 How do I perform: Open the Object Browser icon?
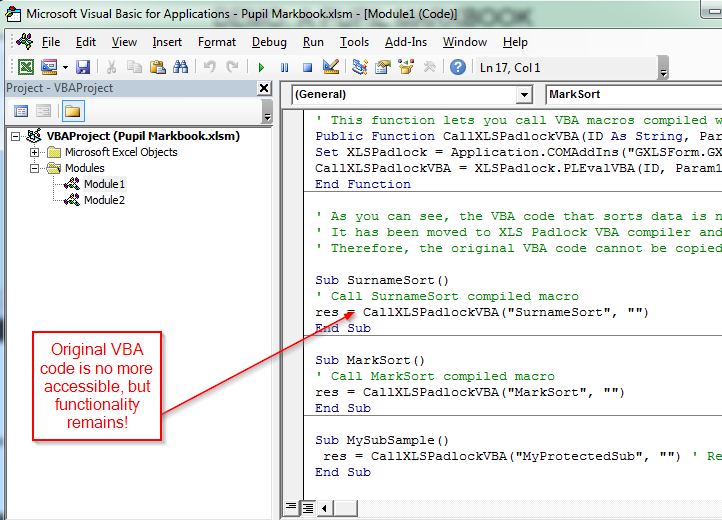point(406,67)
